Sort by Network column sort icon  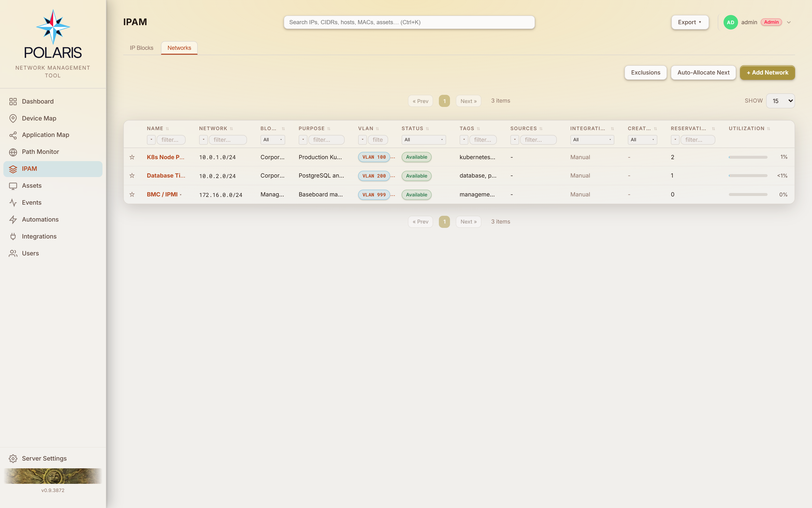(232, 129)
